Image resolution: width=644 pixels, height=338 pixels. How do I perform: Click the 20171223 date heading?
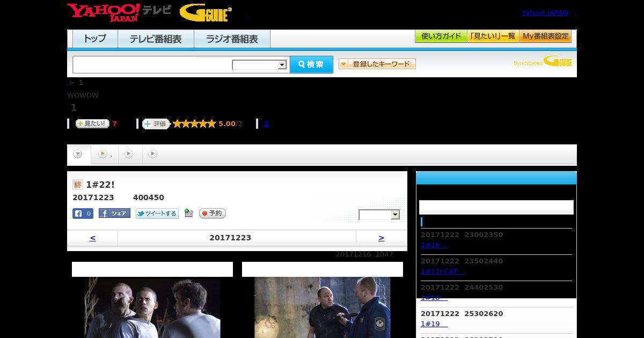pyautogui.click(x=230, y=238)
